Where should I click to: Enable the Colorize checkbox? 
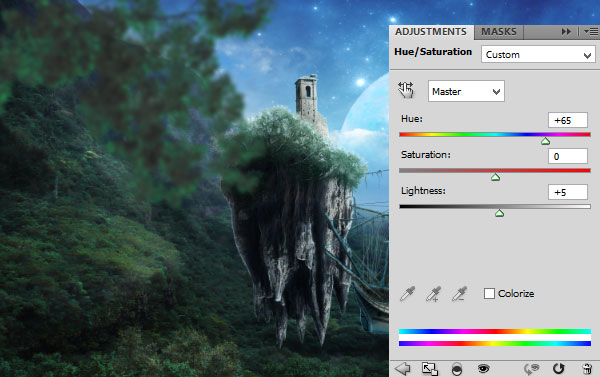click(489, 294)
